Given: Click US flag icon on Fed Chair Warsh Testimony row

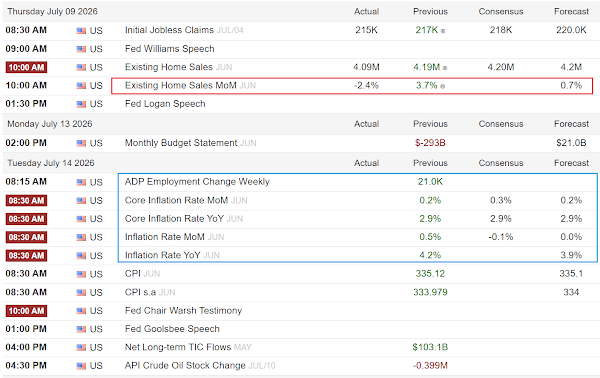Looking at the screenshot, I should click(81, 311).
